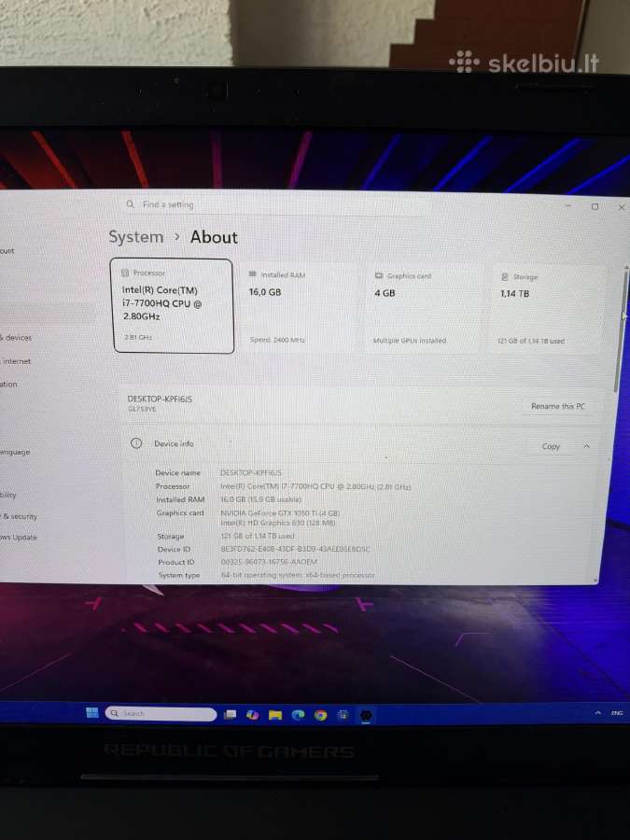Click the Rename this PC button
The width and height of the screenshot is (630, 840).
coord(558,406)
